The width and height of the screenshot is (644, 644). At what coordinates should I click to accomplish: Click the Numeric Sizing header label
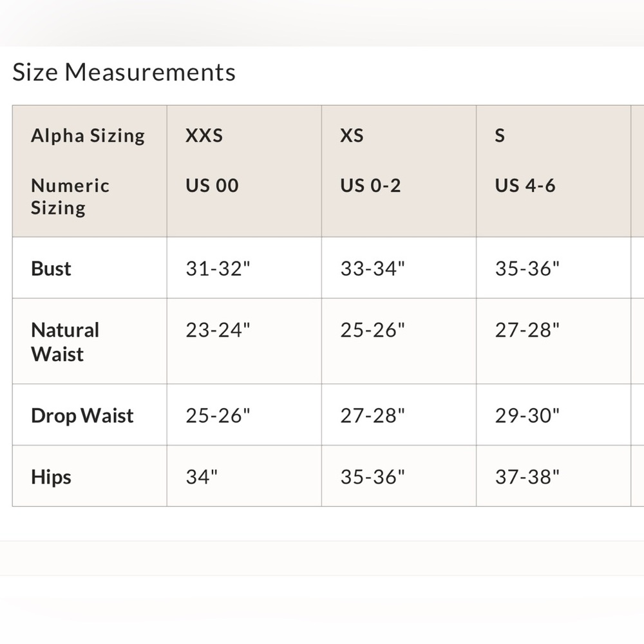[x=70, y=196]
